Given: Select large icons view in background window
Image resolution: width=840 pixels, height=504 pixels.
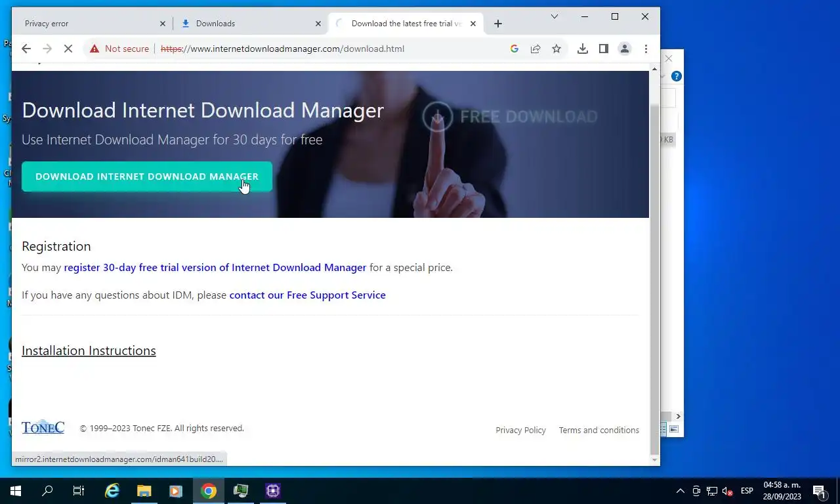Looking at the screenshot, I should (x=674, y=429).
